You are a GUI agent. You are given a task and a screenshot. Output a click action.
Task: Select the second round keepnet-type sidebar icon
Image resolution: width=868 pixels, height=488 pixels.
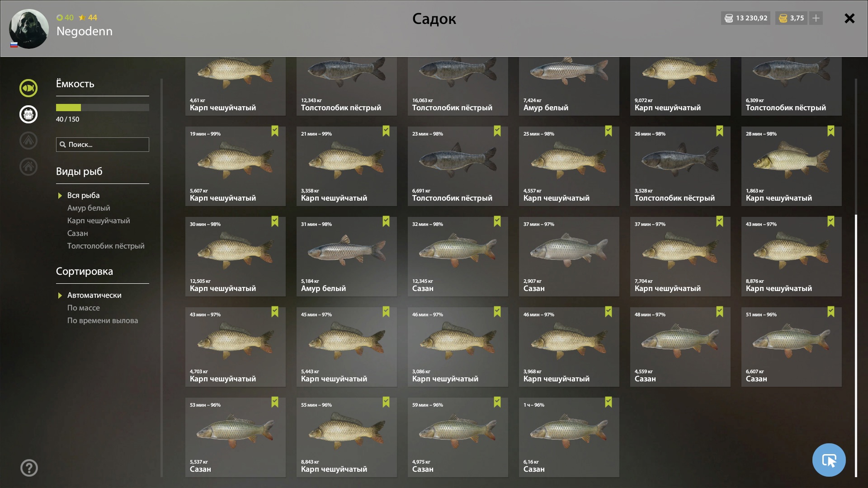(28, 114)
